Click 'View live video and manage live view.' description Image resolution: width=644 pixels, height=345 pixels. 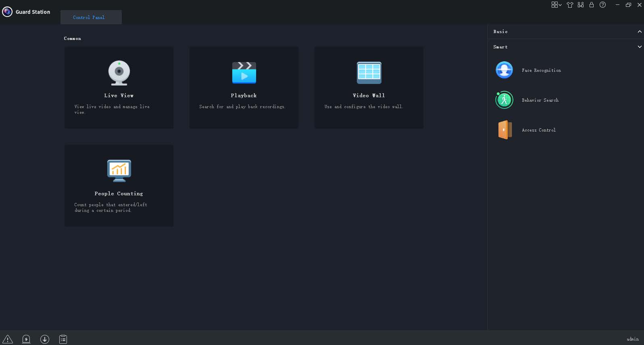[112, 109]
